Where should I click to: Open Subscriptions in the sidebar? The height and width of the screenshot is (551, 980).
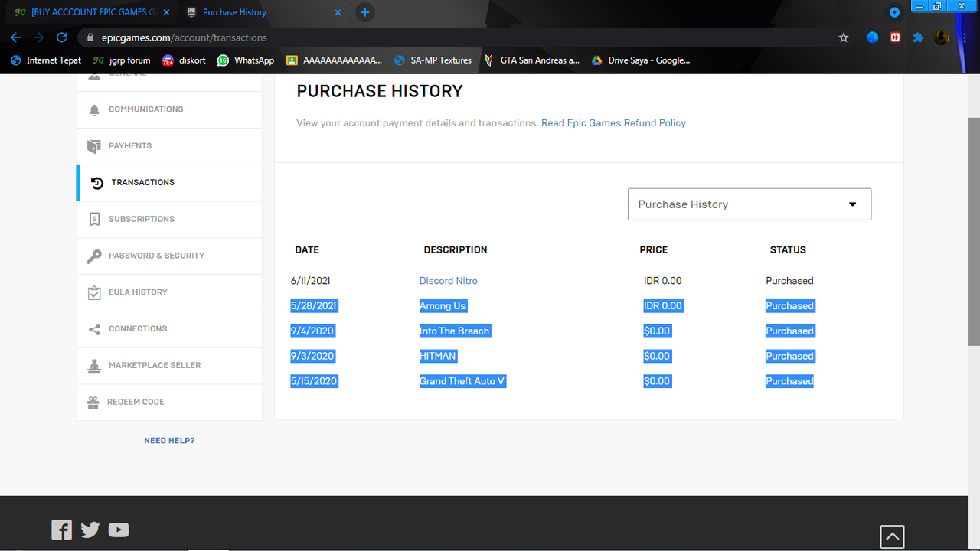tap(169, 219)
